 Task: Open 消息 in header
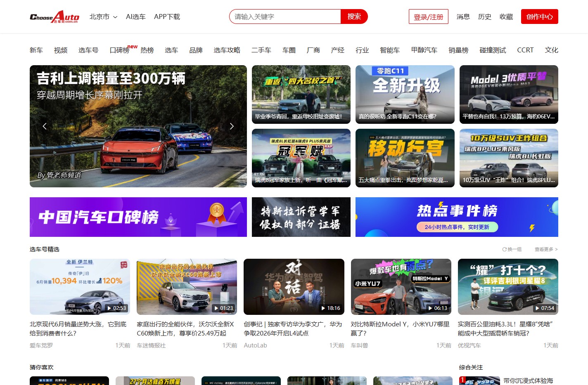(x=463, y=17)
